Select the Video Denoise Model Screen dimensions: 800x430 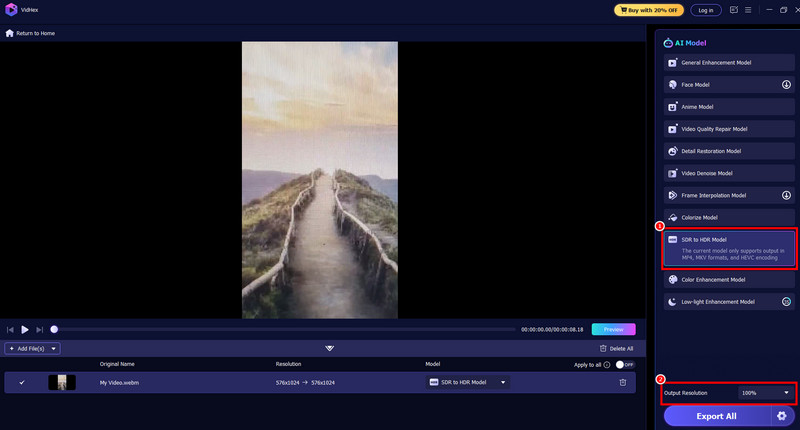click(x=729, y=173)
